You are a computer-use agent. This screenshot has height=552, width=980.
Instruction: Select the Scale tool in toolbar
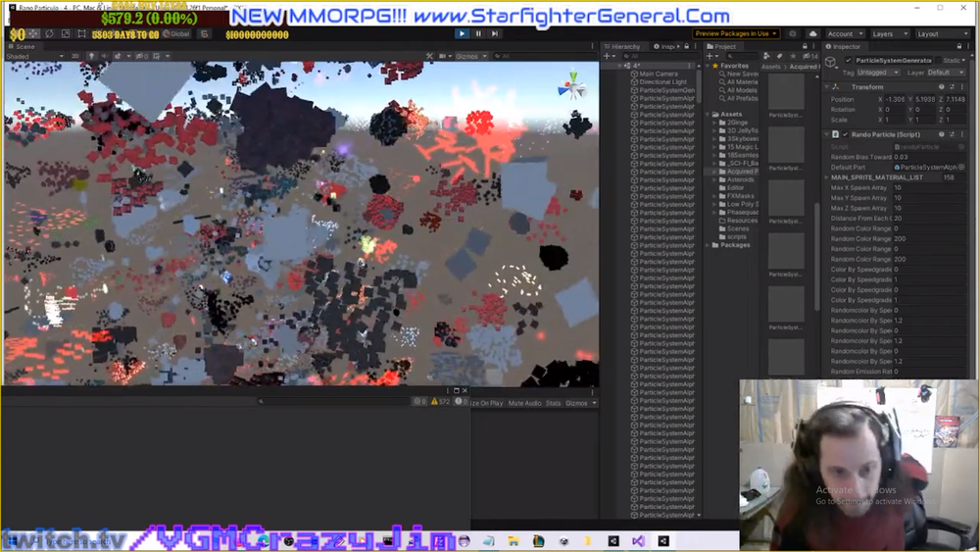[x=66, y=33]
